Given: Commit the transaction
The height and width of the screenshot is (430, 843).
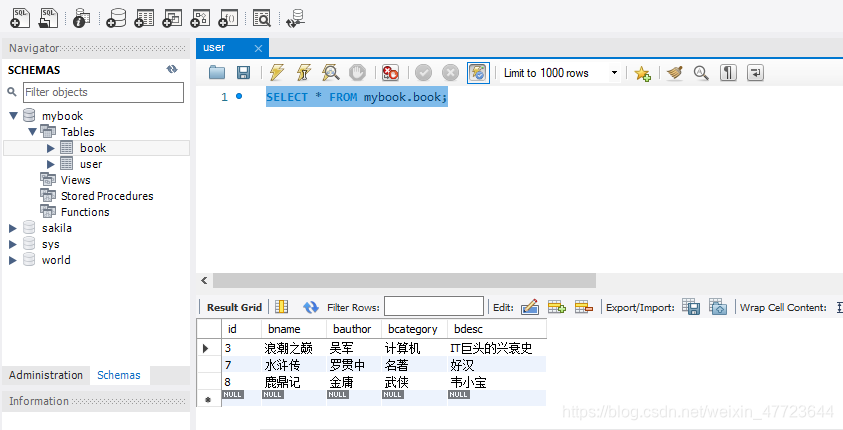Looking at the screenshot, I should tap(424, 73).
